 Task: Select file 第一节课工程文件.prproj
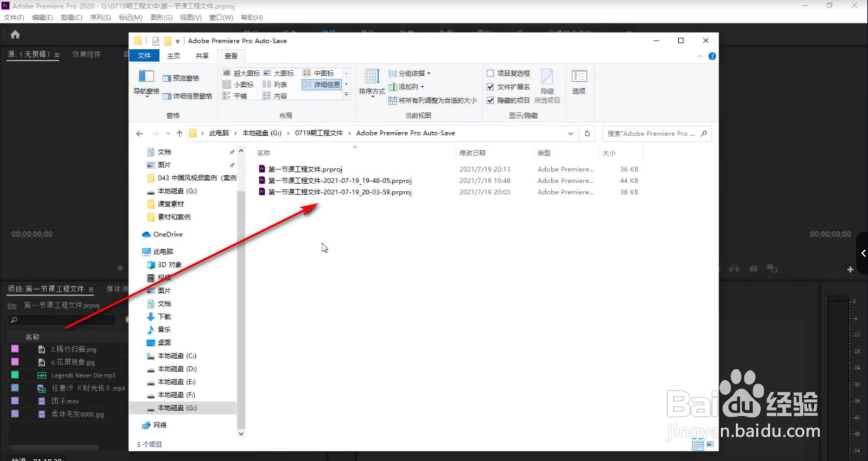(x=305, y=169)
